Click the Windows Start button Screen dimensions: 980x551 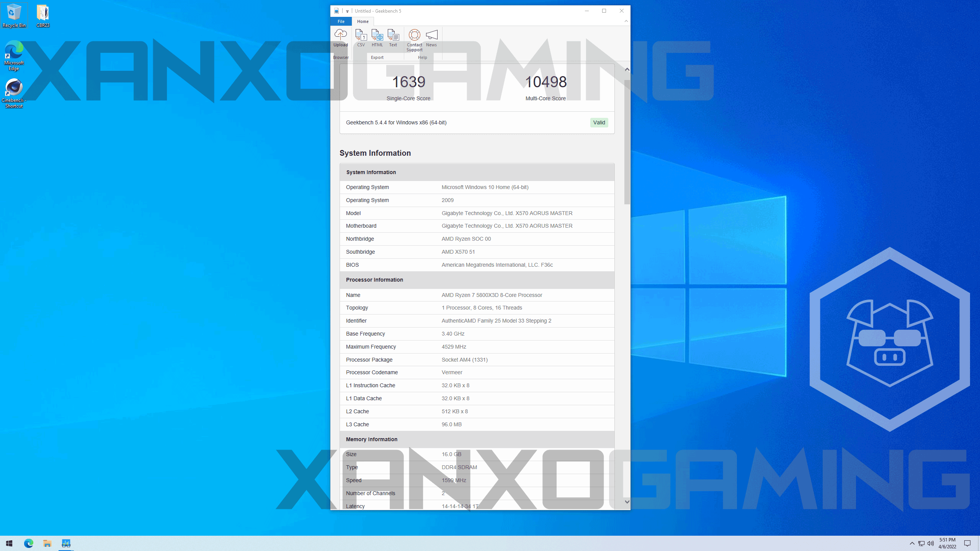tap(9, 543)
